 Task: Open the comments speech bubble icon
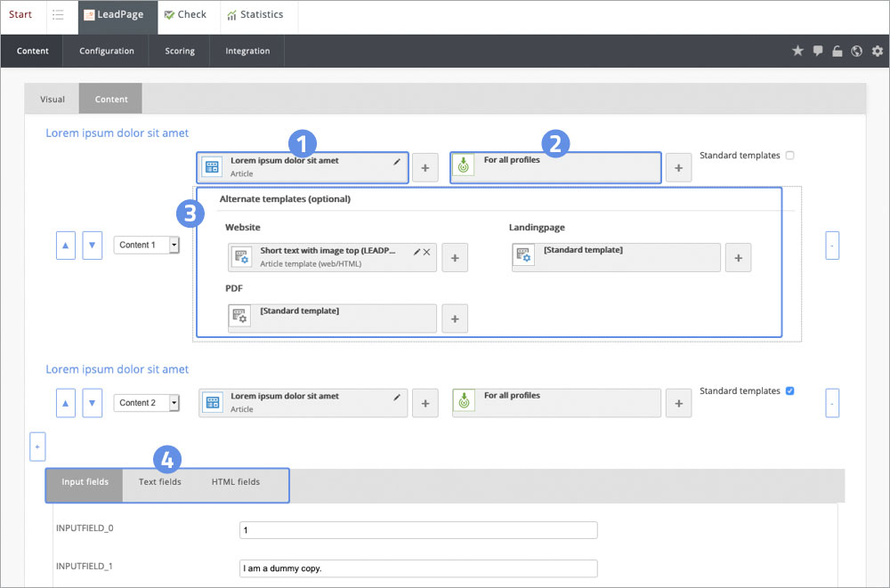tap(818, 52)
